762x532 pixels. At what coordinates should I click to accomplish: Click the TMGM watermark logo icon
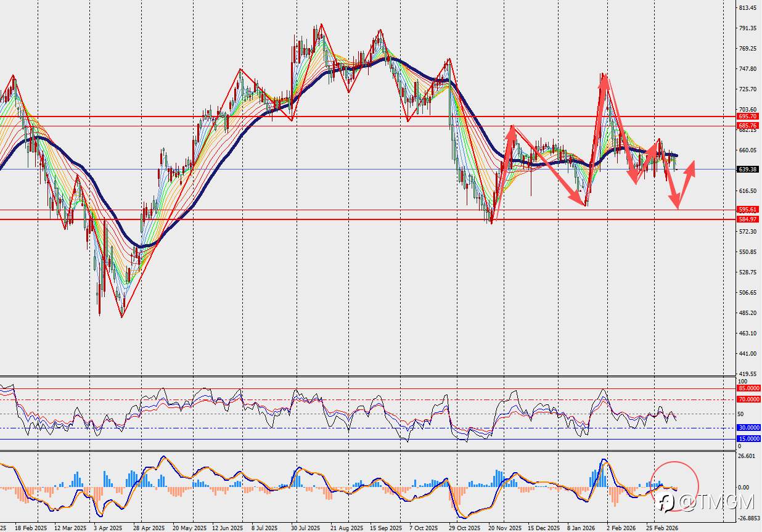[x=665, y=503]
